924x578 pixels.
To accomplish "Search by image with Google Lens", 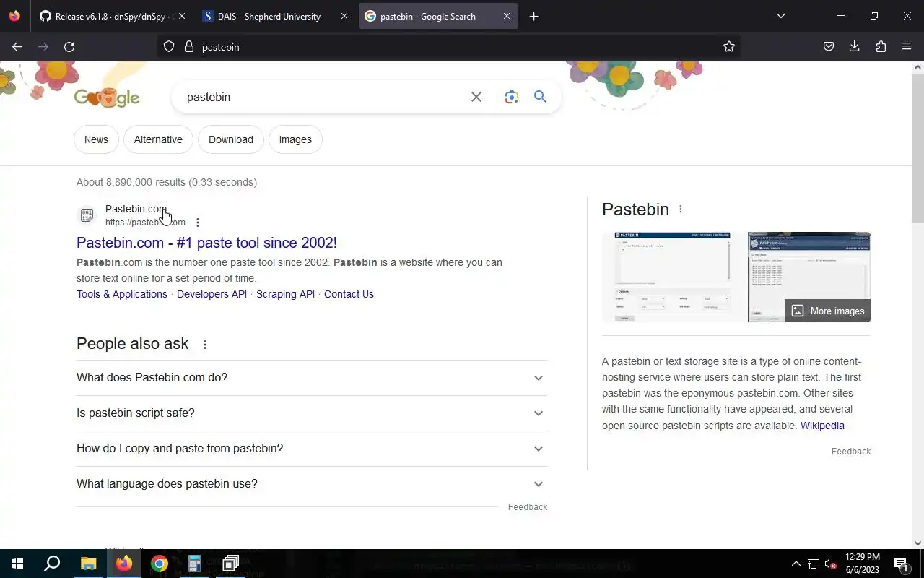I will tap(512, 97).
